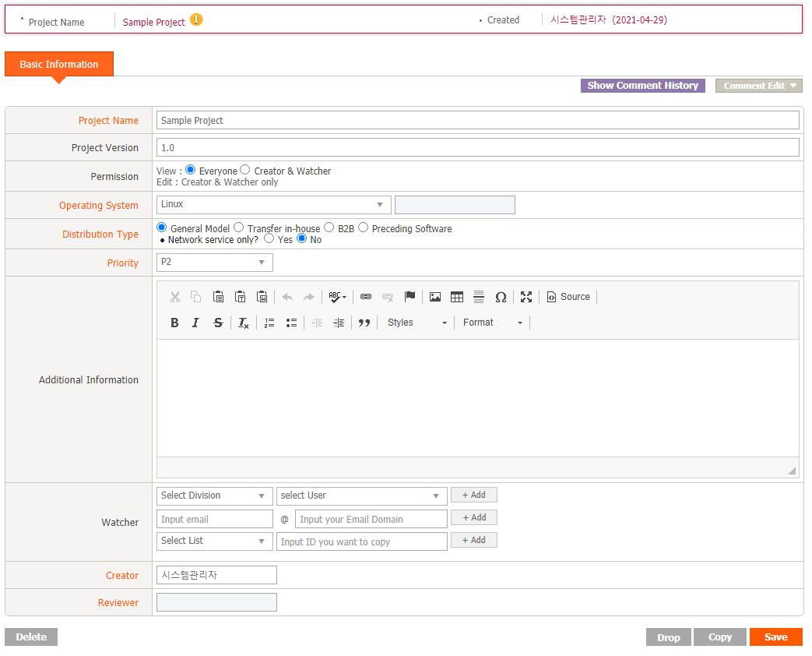Click the Unlink icon
This screenshot has width=812, height=656.
point(388,297)
